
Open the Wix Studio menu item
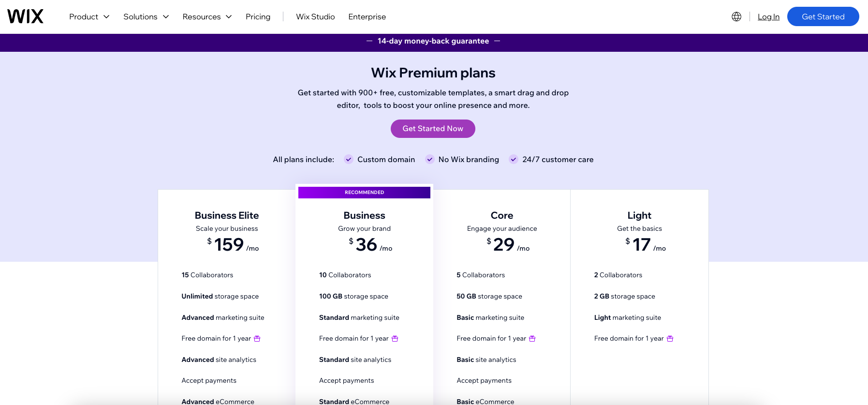click(315, 16)
